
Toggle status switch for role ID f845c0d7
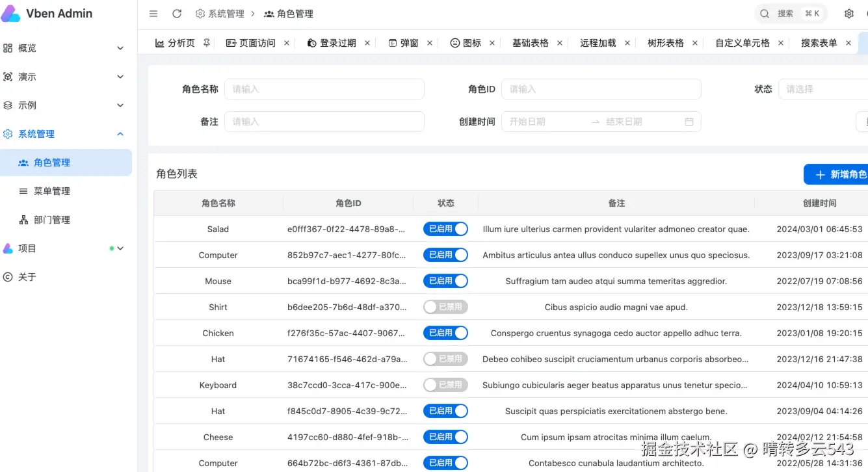pos(445,411)
